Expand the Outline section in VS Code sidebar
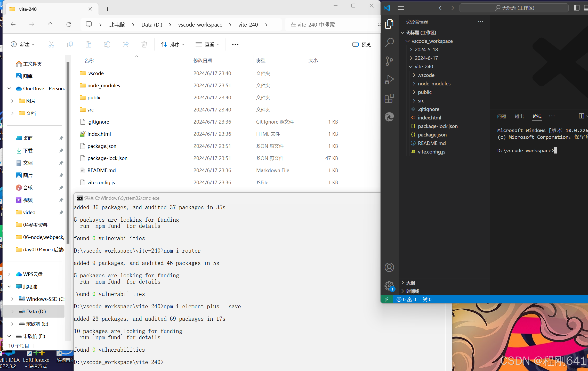Image resolution: width=588 pixels, height=371 pixels. point(410,283)
